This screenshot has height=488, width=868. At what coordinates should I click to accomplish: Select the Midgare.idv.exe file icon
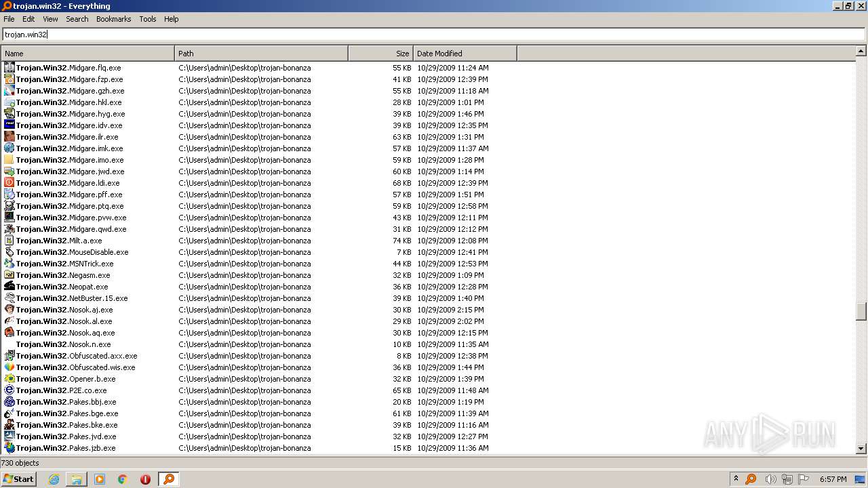[9, 125]
